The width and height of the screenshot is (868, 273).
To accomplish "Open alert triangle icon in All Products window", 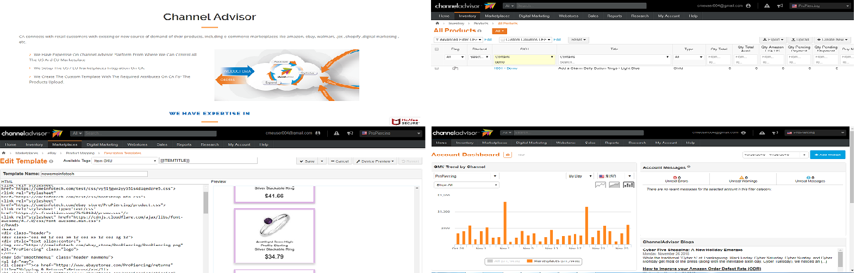I will [x=767, y=6].
